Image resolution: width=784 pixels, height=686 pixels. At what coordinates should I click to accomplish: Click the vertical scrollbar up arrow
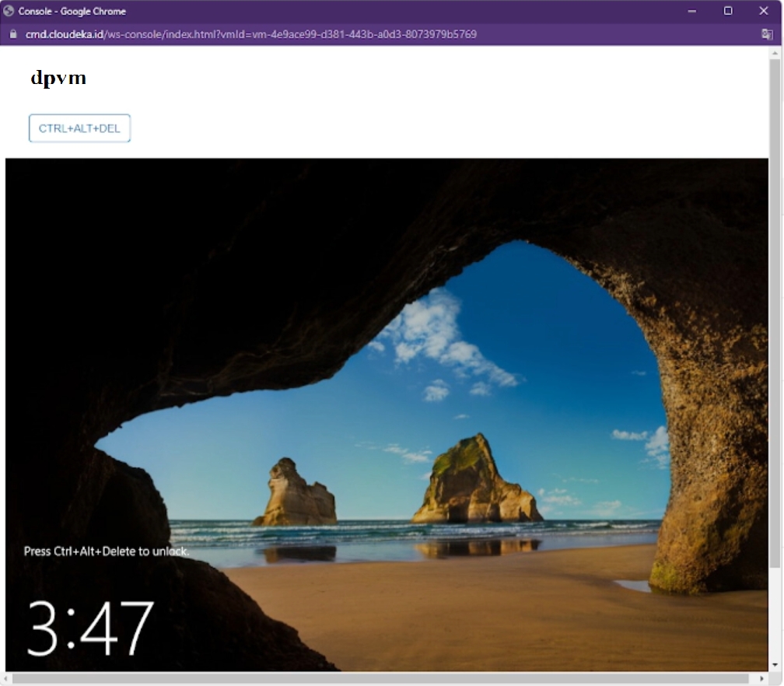(x=775, y=52)
